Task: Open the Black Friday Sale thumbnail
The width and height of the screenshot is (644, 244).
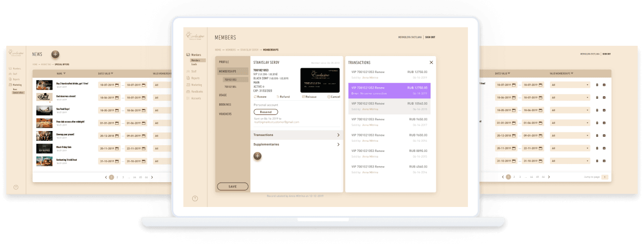Action: (x=44, y=148)
